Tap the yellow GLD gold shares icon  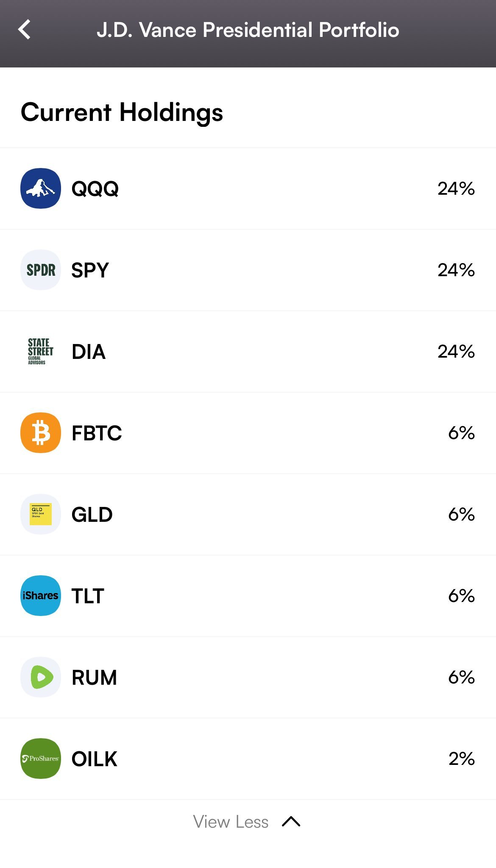[x=41, y=514]
